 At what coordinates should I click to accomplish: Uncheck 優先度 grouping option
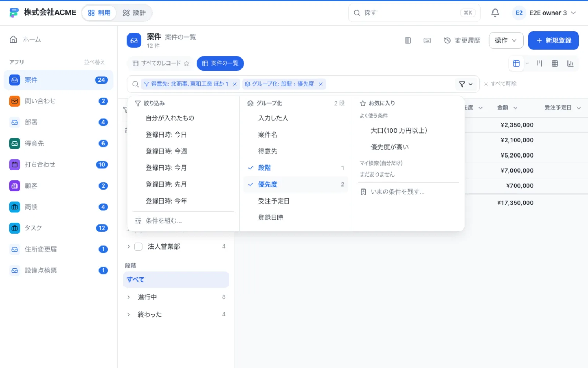click(295, 184)
